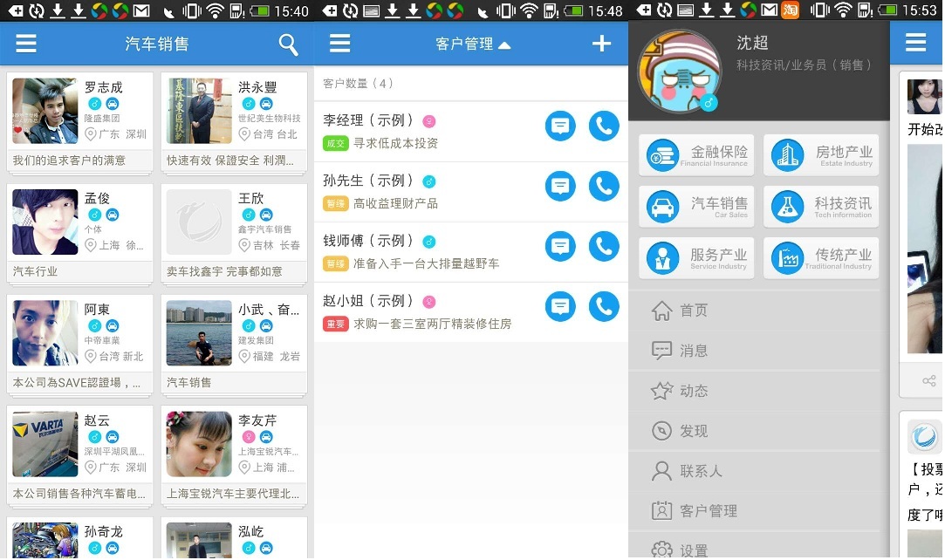Tap car icon on 赵云 card

[x=112, y=436]
